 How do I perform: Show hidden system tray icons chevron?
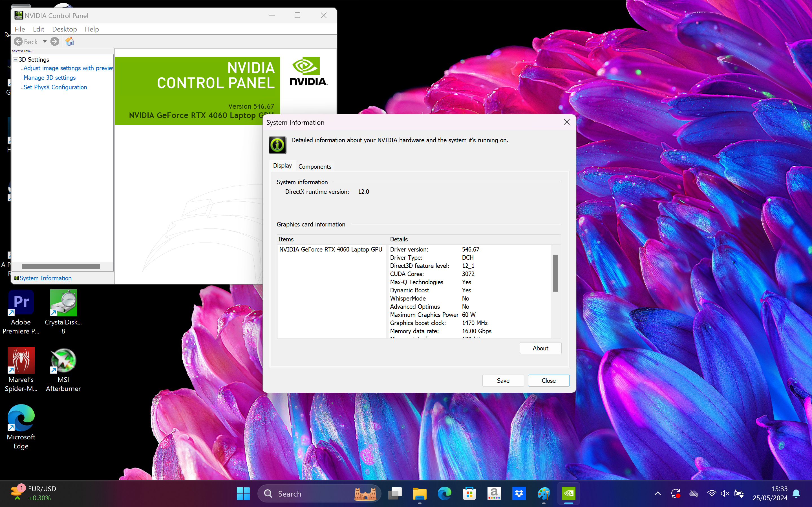[x=658, y=493]
